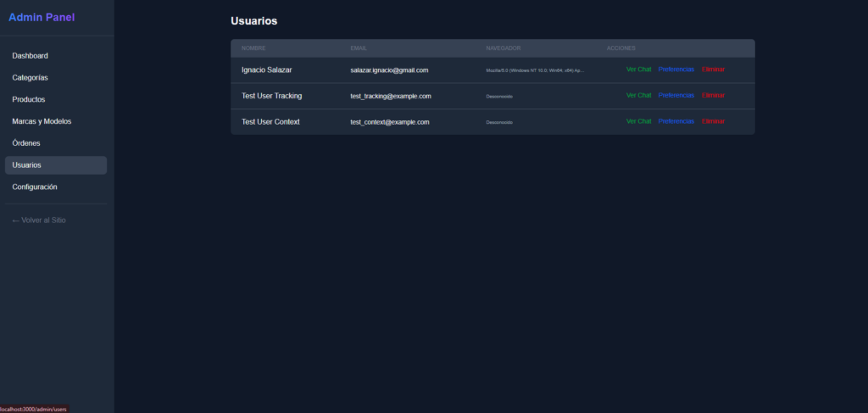The width and height of the screenshot is (868, 413).
Task: Open Ver Chat for Test User Context
Action: 638,121
